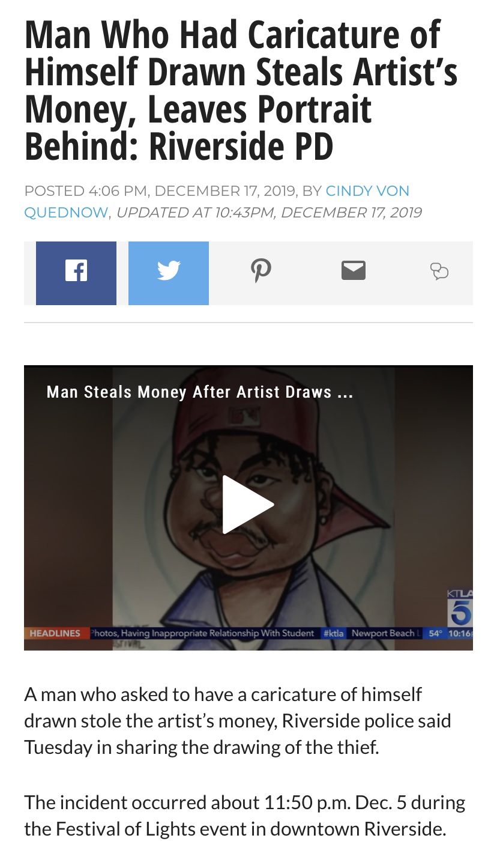Play the caricature news video

248,505
